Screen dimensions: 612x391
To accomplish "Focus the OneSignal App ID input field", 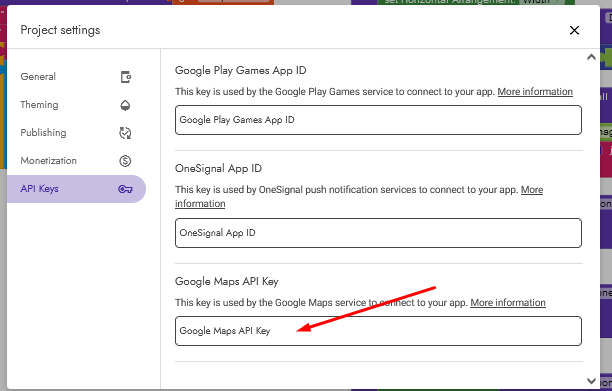I will 378,233.
